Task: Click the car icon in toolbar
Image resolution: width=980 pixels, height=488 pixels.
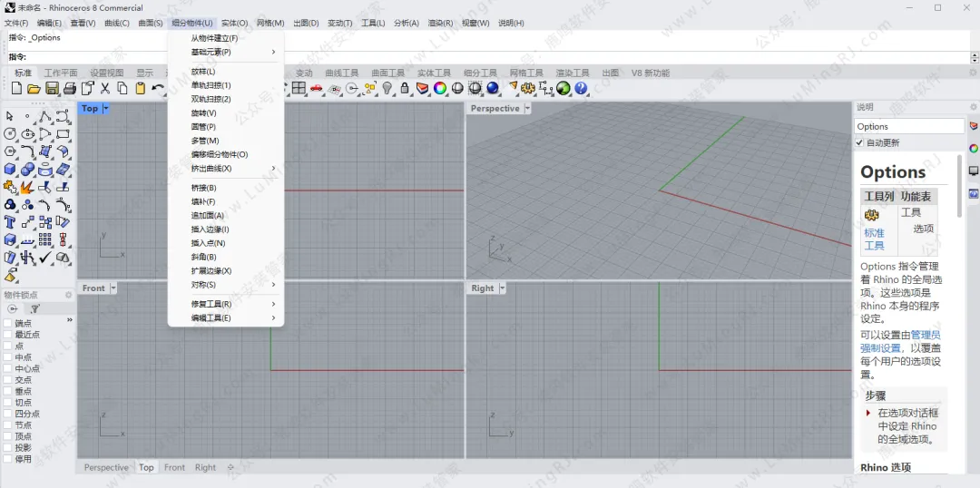Action: pyautogui.click(x=317, y=88)
